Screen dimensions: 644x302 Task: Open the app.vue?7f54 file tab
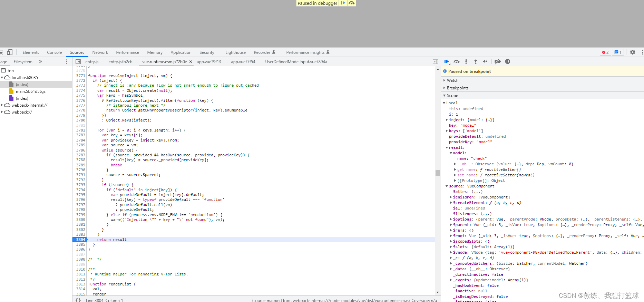pyautogui.click(x=243, y=62)
